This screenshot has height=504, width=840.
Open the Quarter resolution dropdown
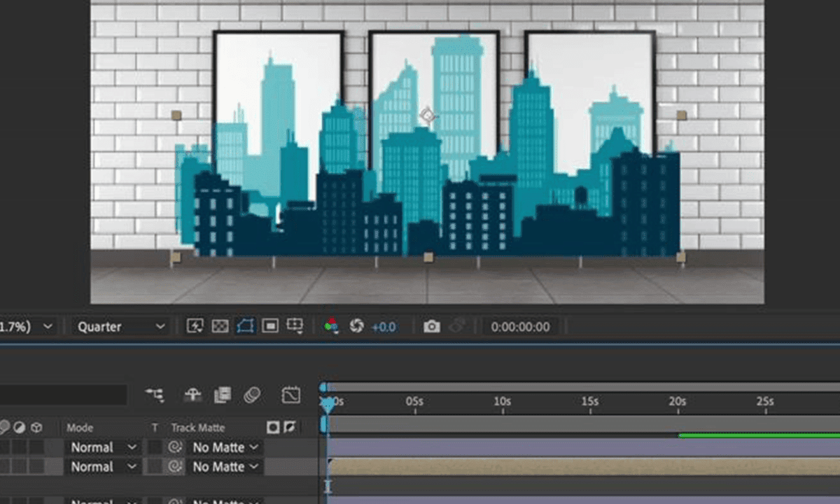pos(119,325)
